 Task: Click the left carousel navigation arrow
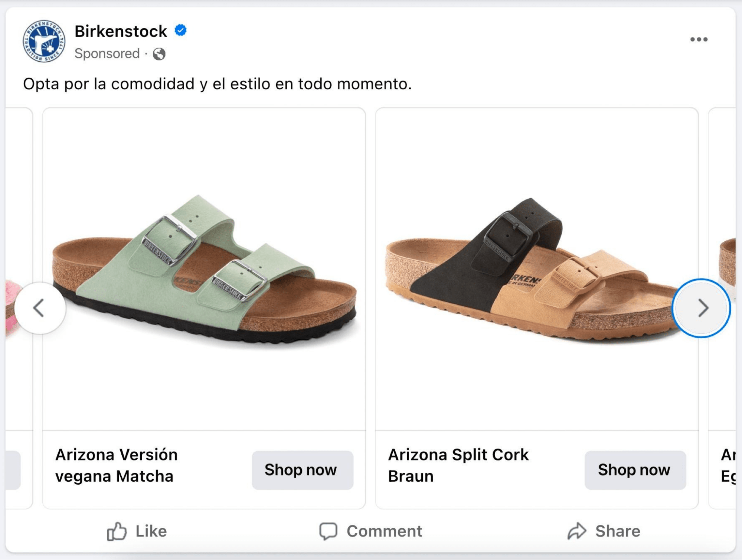[x=39, y=308]
